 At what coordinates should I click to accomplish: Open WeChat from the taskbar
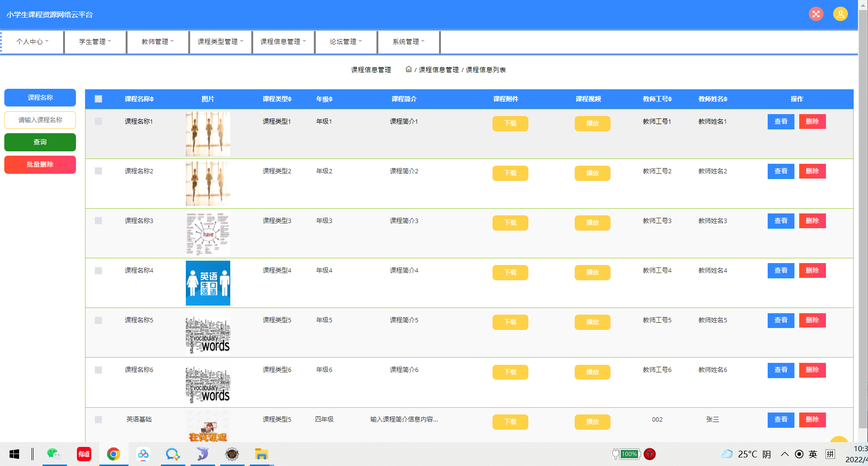click(x=54, y=454)
